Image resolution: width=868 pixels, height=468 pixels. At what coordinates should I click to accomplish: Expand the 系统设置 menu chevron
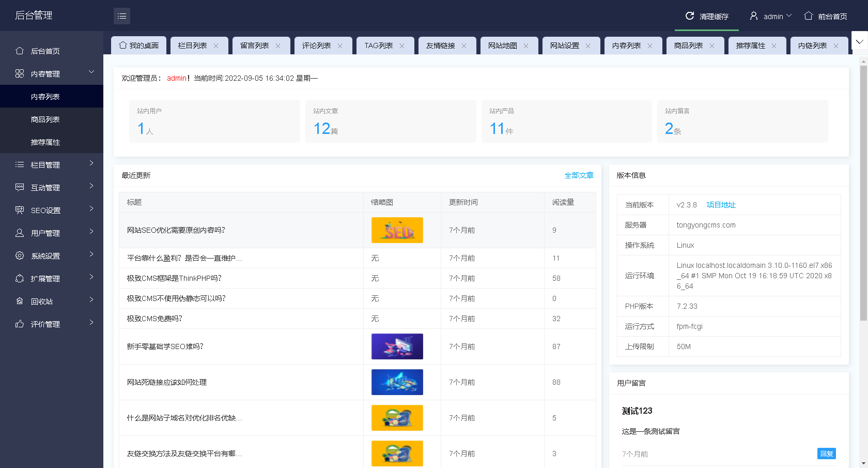click(x=91, y=254)
